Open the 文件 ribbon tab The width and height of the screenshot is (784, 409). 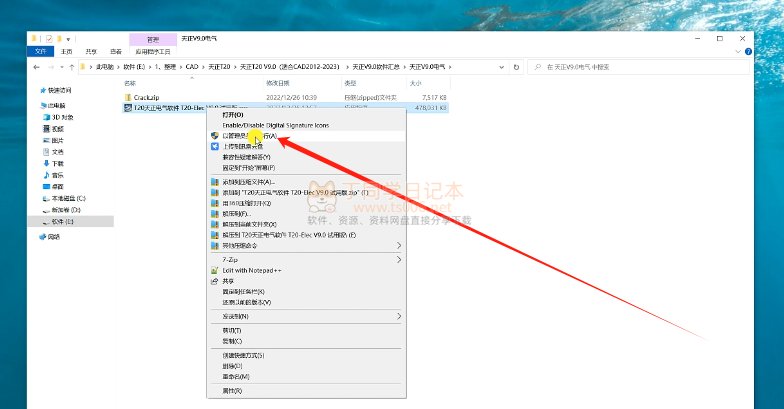(x=40, y=52)
